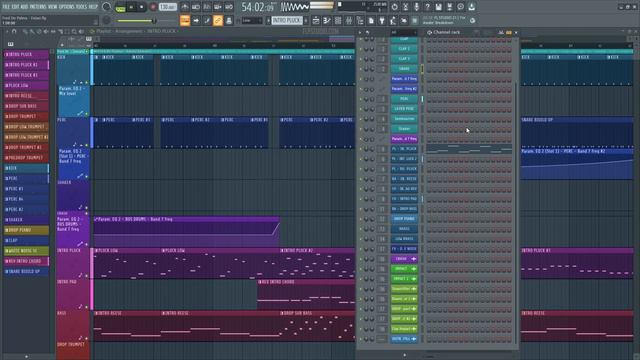
Task: Click the PERC channel button in Channel rack
Action: point(404,99)
